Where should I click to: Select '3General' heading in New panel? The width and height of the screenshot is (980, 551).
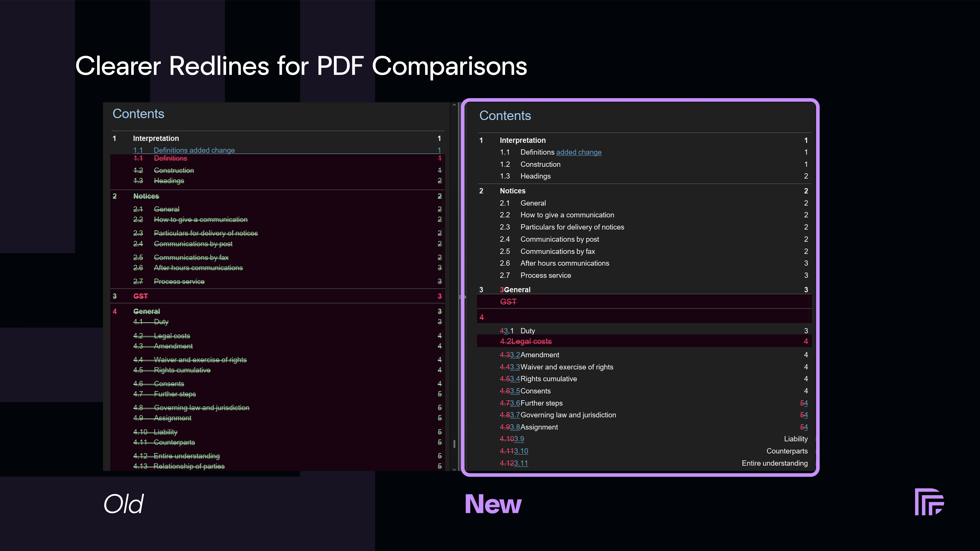[x=515, y=290]
